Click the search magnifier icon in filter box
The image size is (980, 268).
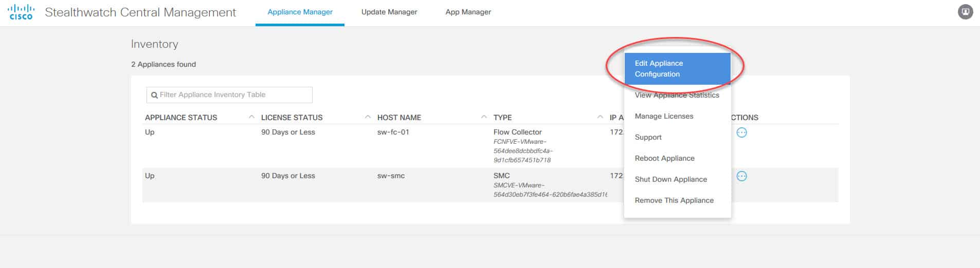[x=154, y=95]
